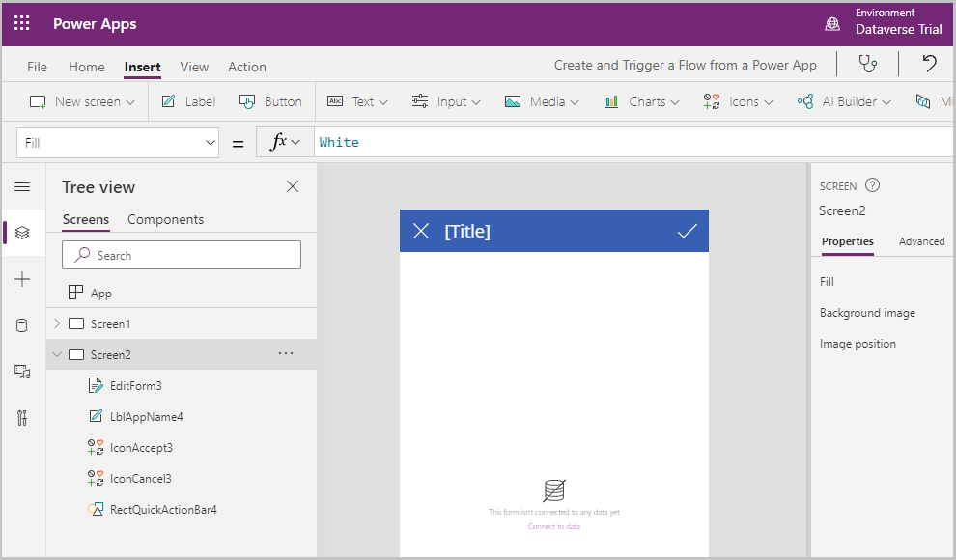956x560 pixels.
Task: Click the app name Create and Trigger a Flow
Action: [x=686, y=66]
